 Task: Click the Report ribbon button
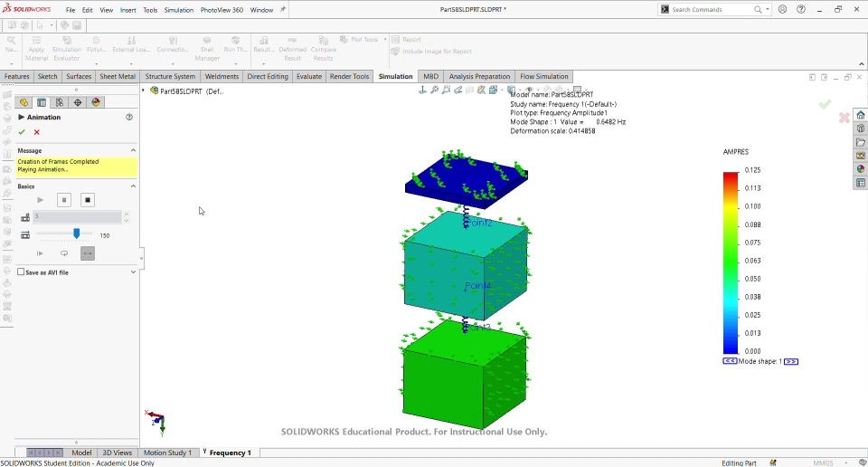[x=407, y=39]
